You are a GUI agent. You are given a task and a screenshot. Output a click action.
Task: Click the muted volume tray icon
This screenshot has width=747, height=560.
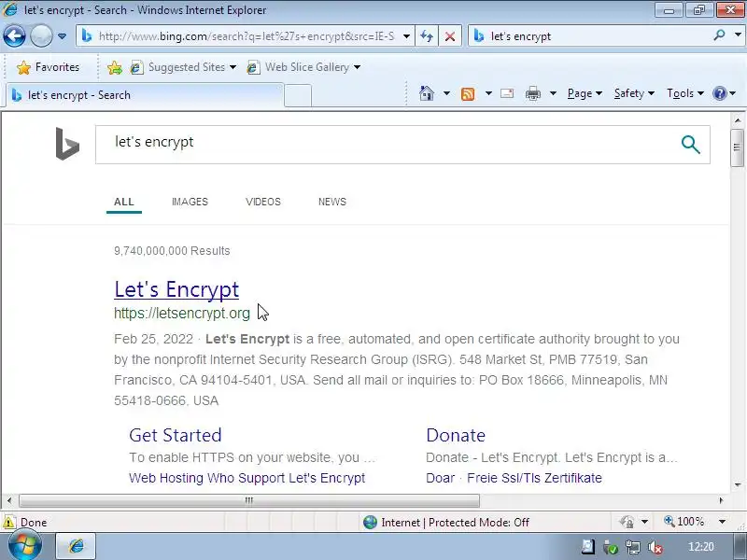[x=655, y=548]
